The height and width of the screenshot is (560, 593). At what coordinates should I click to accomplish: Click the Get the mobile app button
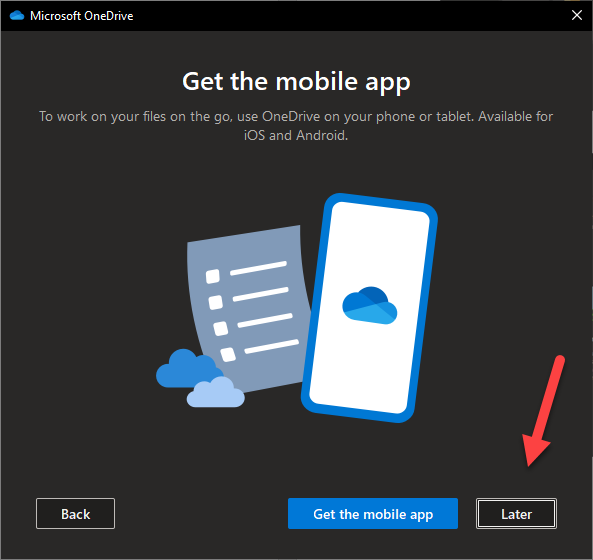click(373, 513)
